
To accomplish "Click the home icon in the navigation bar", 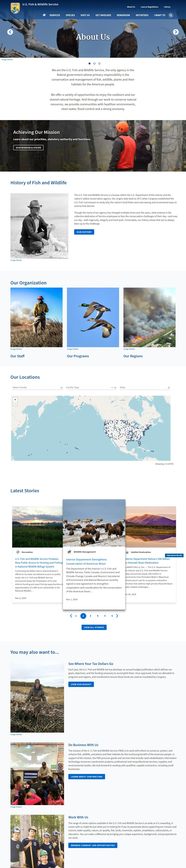I will [x=44, y=15].
